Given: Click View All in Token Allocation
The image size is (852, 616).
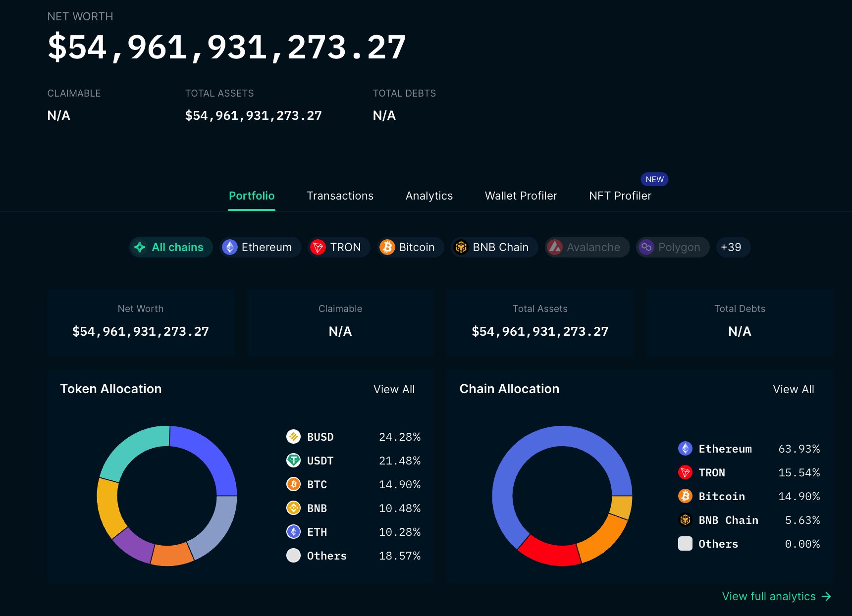Looking at the screenshot, I should point(394,389).
